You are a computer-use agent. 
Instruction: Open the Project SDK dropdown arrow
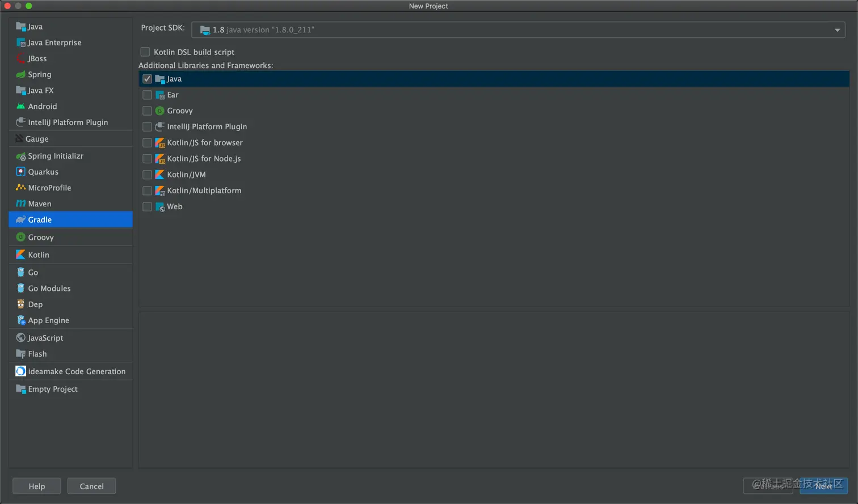837,30
